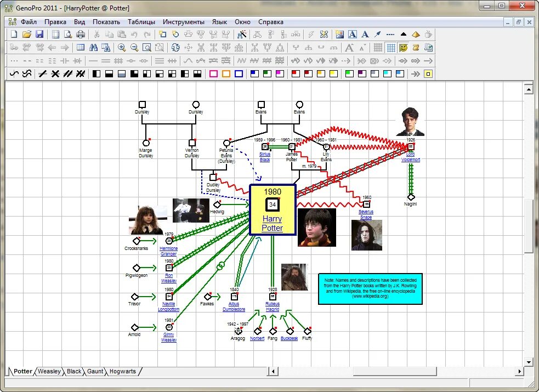The width and height of the screenshot is (539, 392).
Task: Toggle the smiley face pictures display
Action: (403, 47)
